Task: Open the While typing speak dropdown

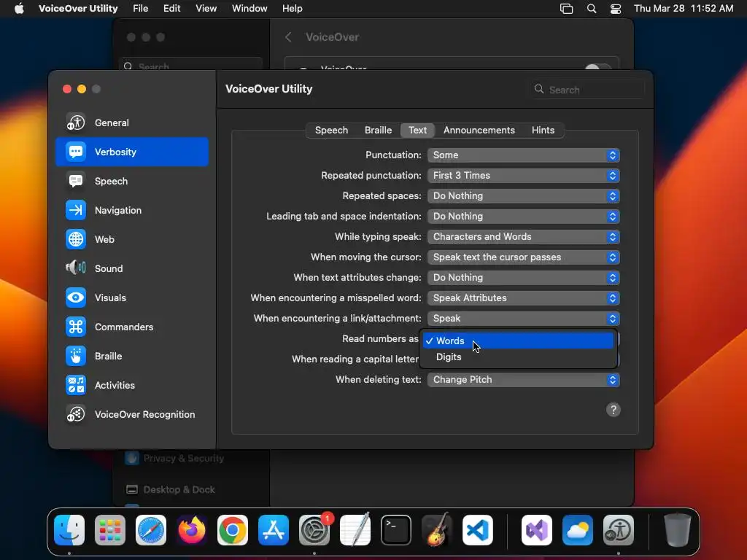Action: 523,237
